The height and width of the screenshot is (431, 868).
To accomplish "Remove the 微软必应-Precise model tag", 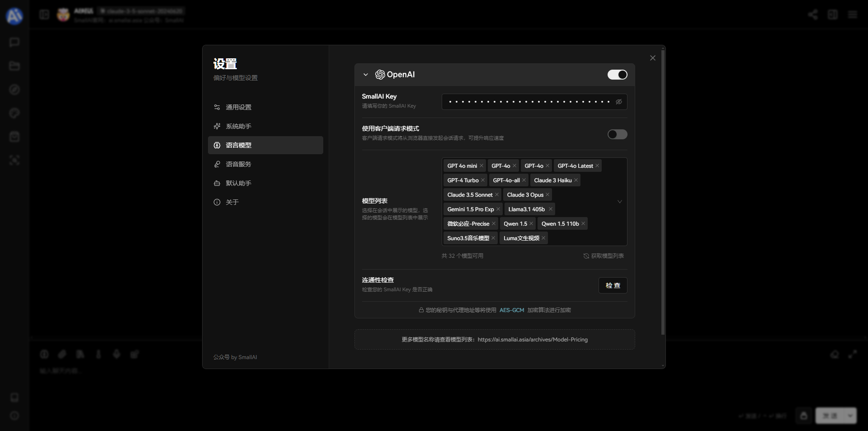I will click(494, 224).
